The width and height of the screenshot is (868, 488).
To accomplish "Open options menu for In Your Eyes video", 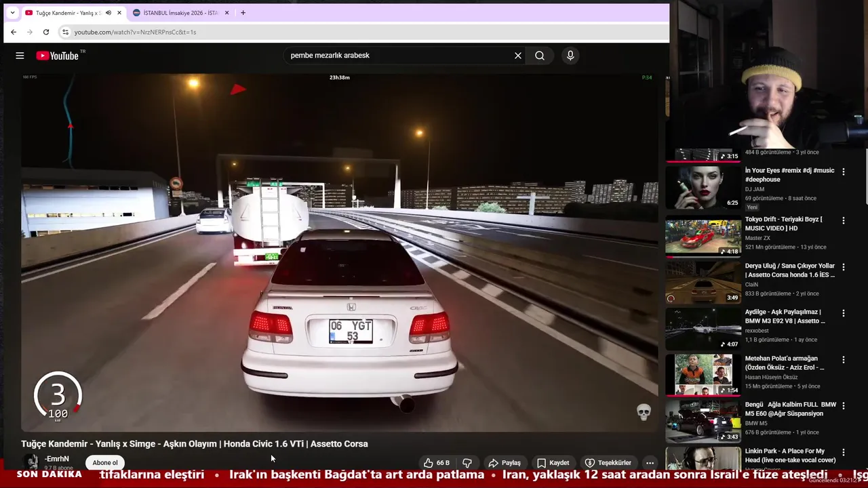I will [x=844, y=172].
